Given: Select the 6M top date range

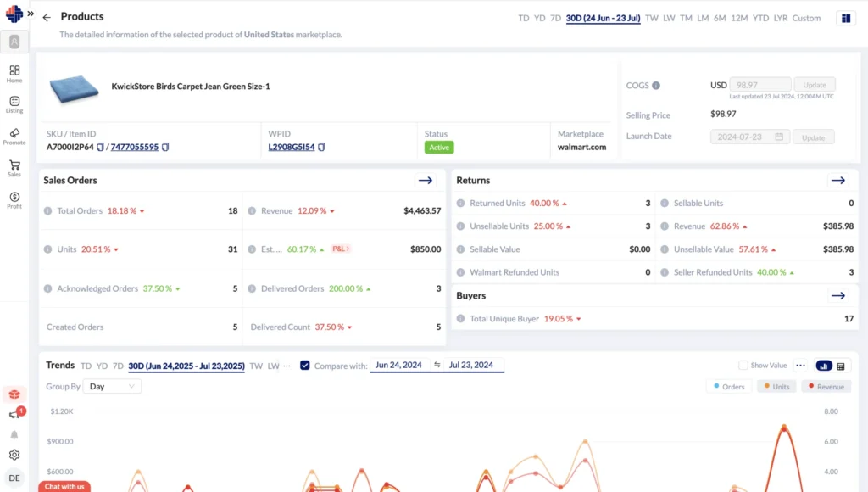Looking at the screenshot, I should click(720, 18).
